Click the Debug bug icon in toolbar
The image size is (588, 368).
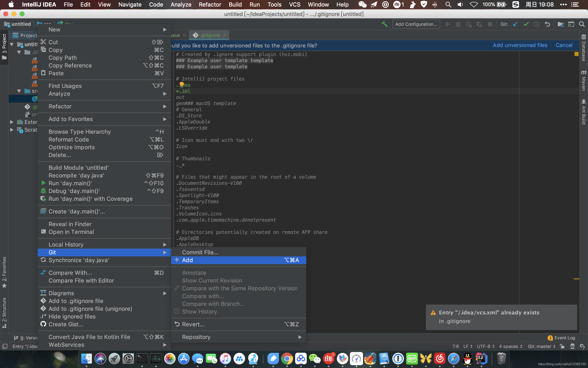458,24
